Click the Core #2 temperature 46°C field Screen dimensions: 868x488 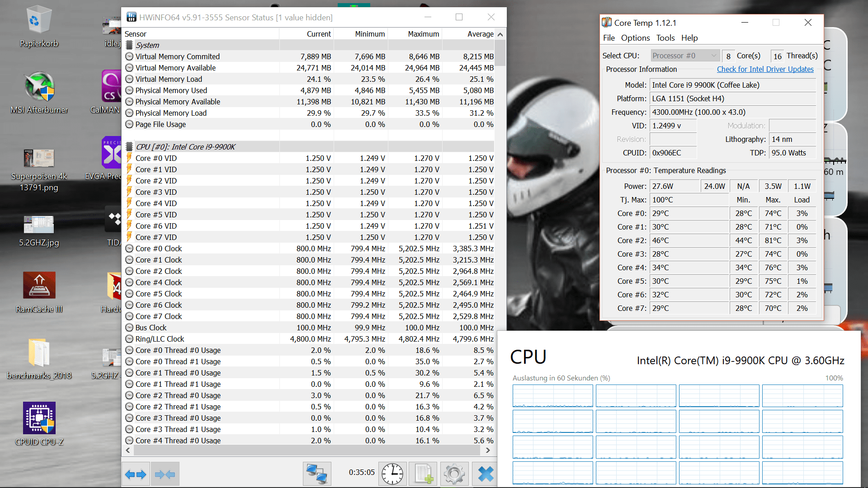click(x=689, y=240)
